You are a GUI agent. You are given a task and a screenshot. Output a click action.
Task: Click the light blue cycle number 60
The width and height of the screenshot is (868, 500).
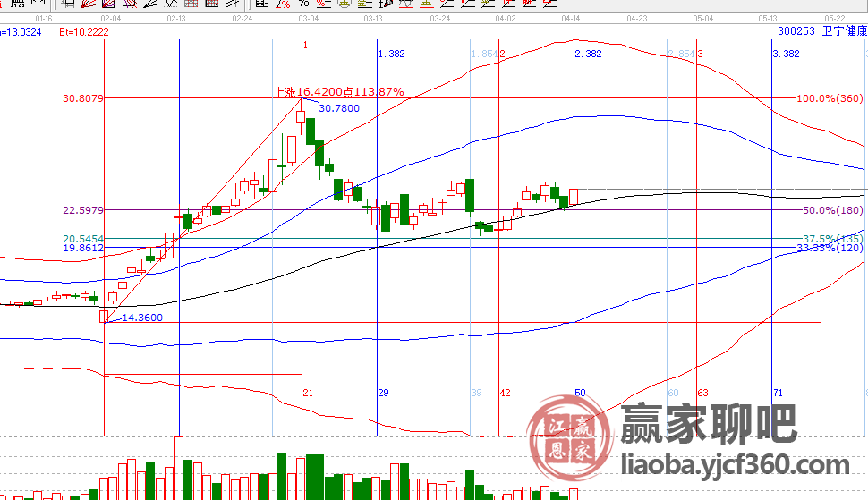tap(674, 393)
